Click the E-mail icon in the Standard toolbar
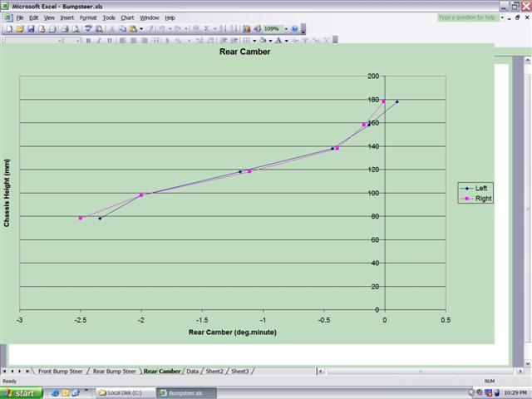Viewport: 532px width, 399px height. [x=52, y=29]
